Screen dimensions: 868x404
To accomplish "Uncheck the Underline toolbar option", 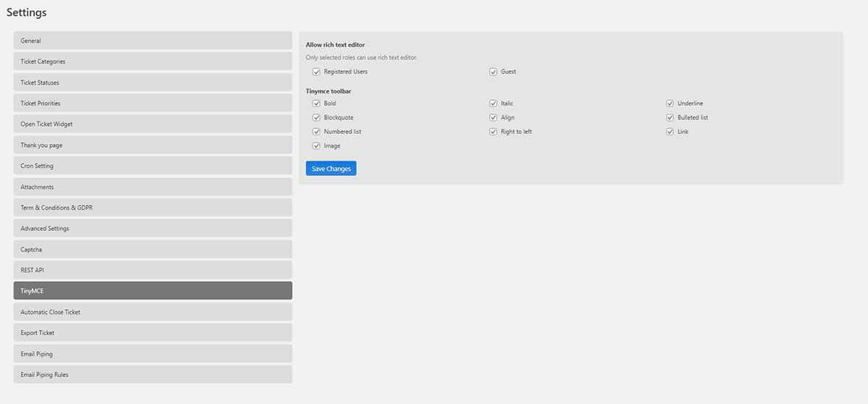I will (x=670, y=104).
